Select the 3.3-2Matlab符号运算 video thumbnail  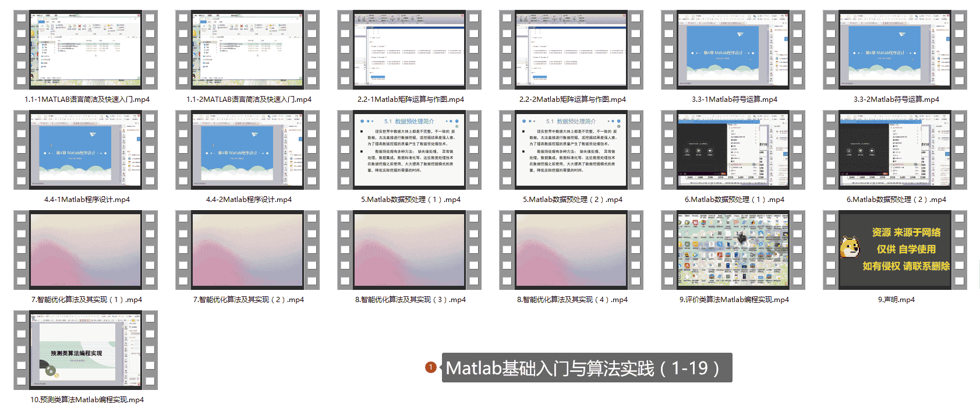895,49
